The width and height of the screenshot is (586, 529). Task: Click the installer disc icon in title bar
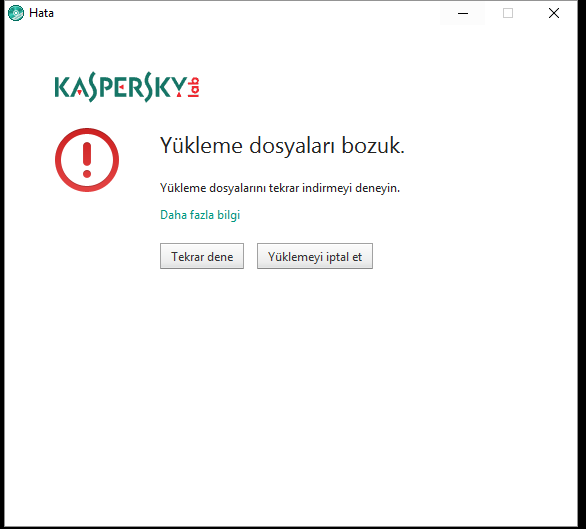point(16,13)
